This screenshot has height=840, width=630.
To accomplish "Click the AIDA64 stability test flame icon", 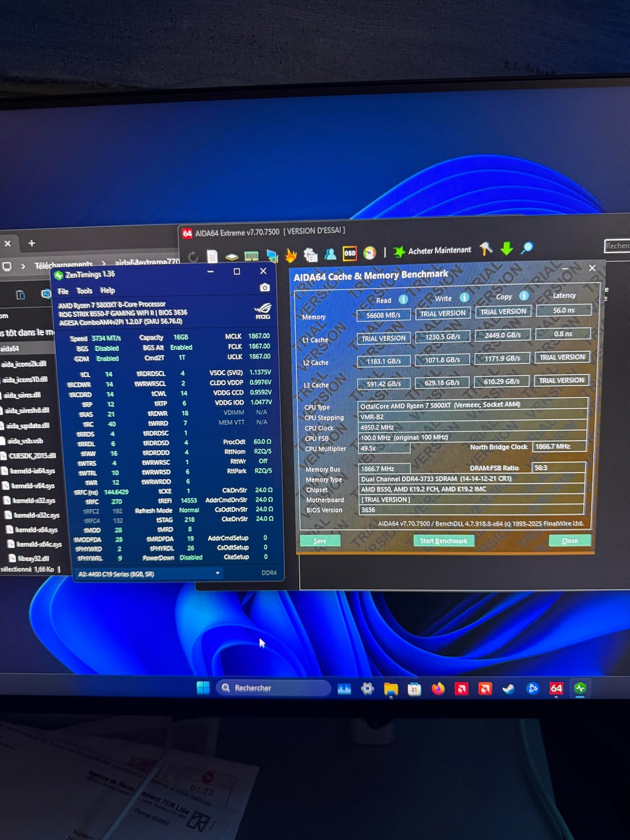I will point(291,255).
